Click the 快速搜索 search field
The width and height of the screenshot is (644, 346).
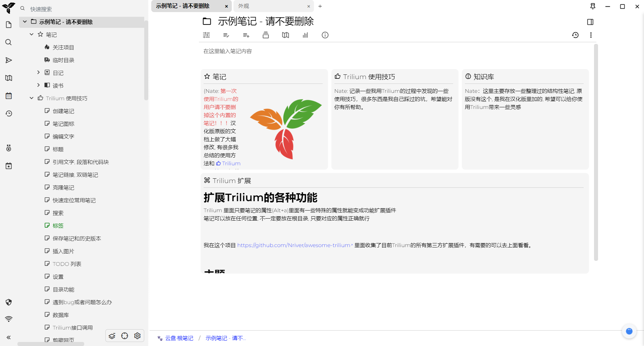(x=80, y=9)
